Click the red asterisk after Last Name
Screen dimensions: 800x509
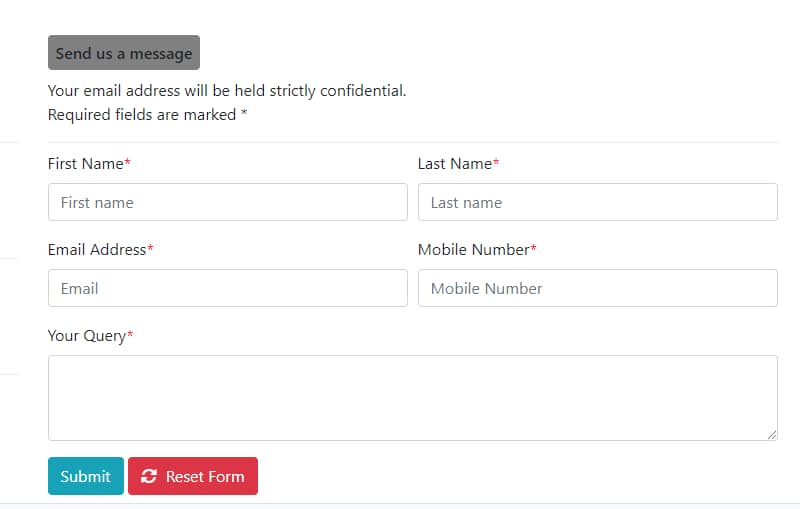coord(496,163)
